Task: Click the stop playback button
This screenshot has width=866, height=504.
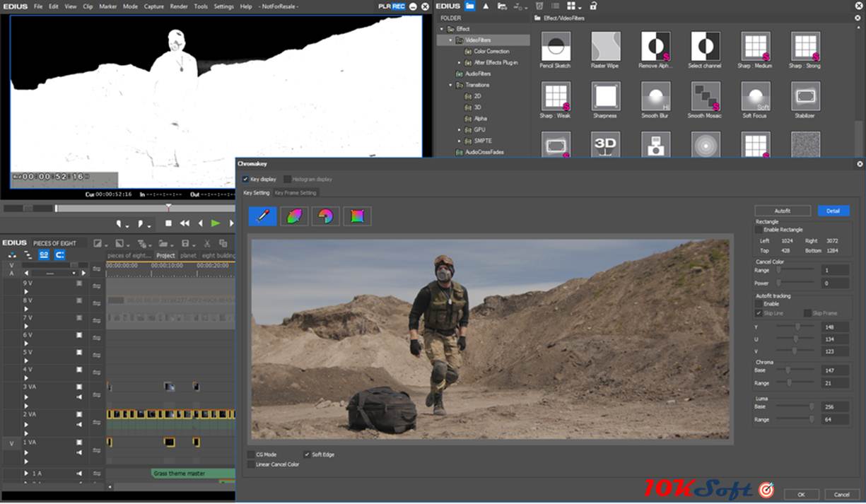Action: (x=168, y=223)
